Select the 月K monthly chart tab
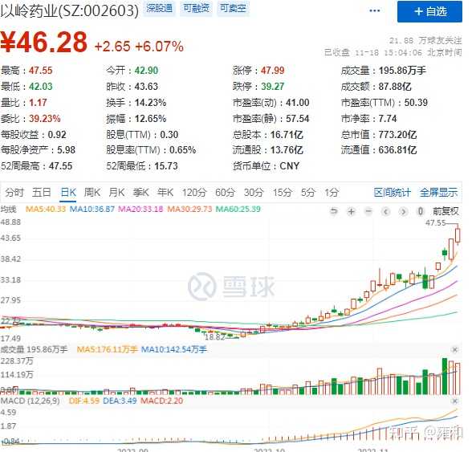 point(116,193)
